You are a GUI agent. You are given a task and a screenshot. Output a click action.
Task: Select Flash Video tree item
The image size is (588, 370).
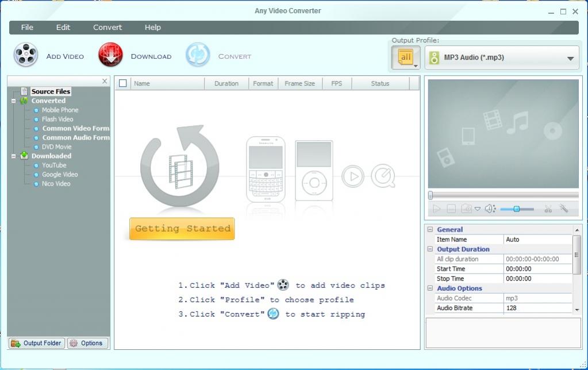(x=57, y=119)
